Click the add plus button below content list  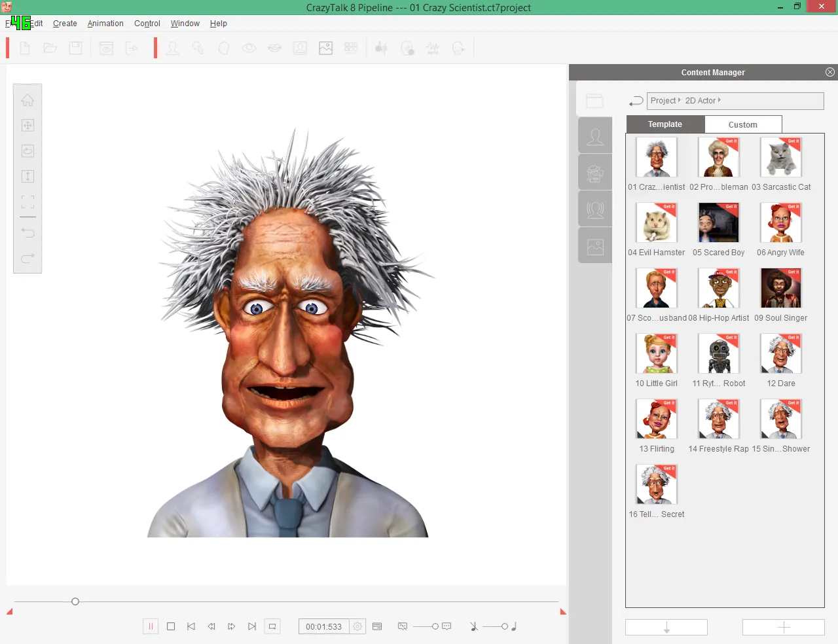[x=784, y=627]
